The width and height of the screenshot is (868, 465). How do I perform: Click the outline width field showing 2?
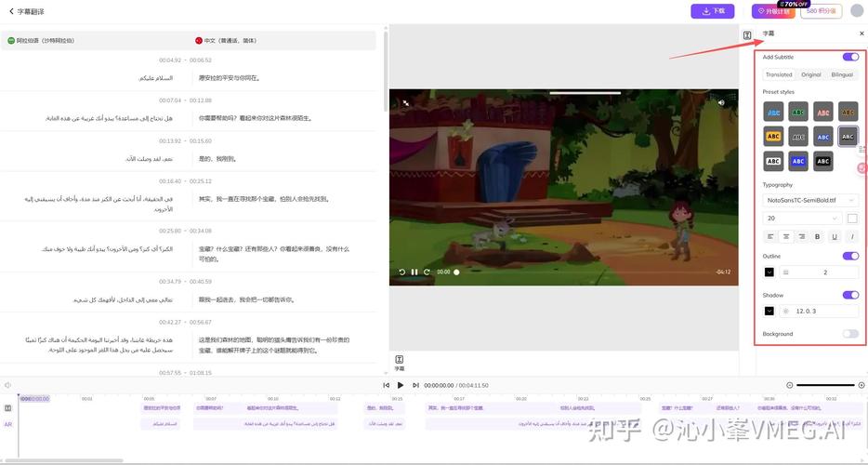pyautogui.click(x=819, y=272)
